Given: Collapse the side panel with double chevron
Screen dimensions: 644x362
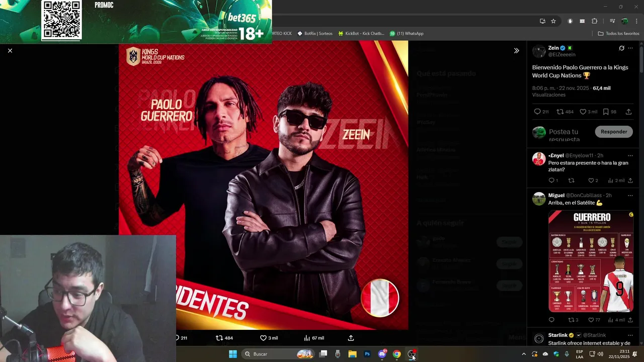Looking at the screenshot, I should 516,50.
